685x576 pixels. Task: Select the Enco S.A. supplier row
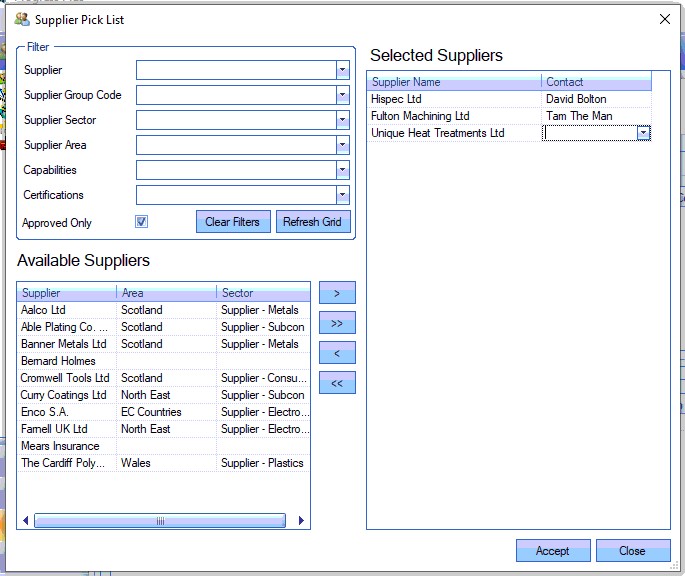click(163, 412)
